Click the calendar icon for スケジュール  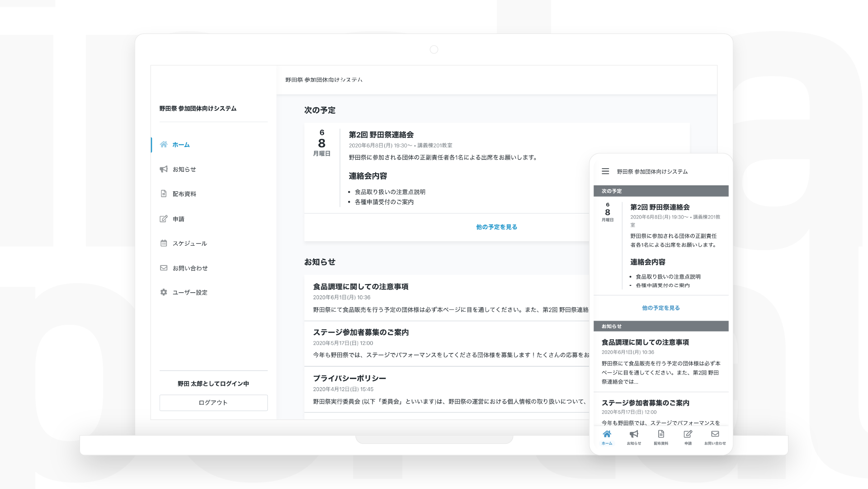pos(164,243)
